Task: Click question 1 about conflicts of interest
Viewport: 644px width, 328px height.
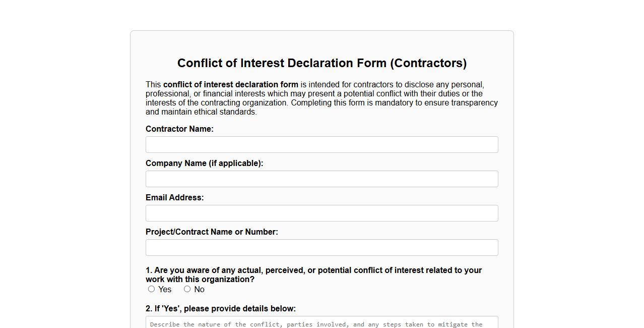Action: [x=313, y=275]
